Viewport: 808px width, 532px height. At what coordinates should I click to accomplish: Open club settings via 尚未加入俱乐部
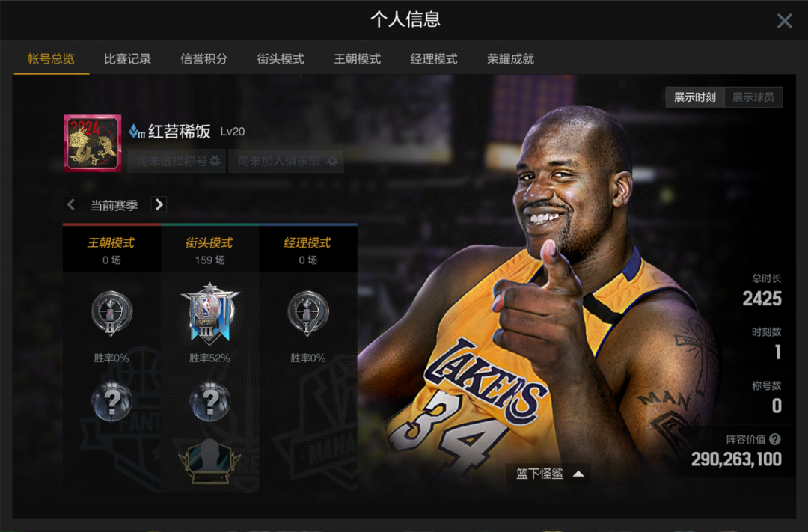point(286,162)
